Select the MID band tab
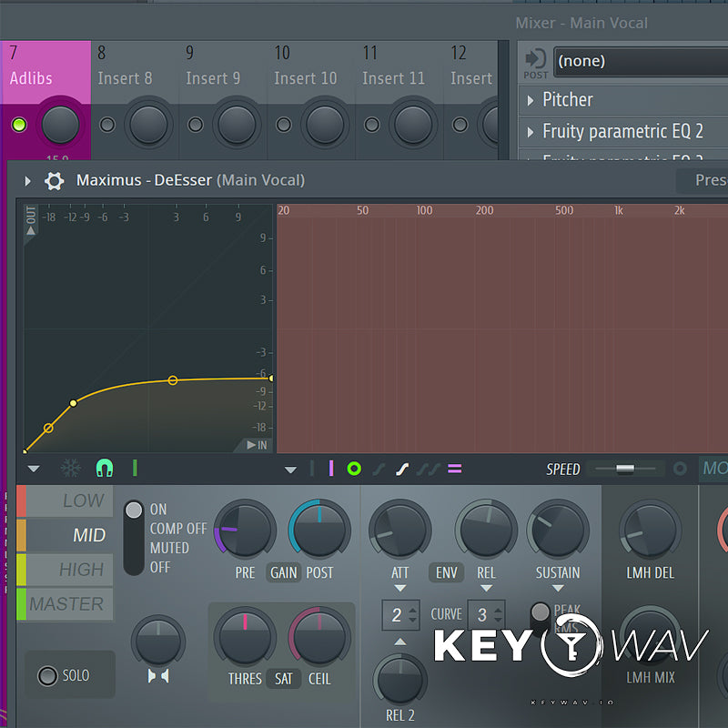 point(65,535)
